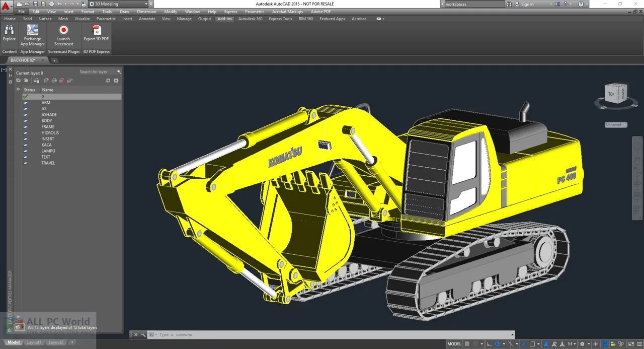Click Isolate Objects icon in status bar

[x=621, y=344]
